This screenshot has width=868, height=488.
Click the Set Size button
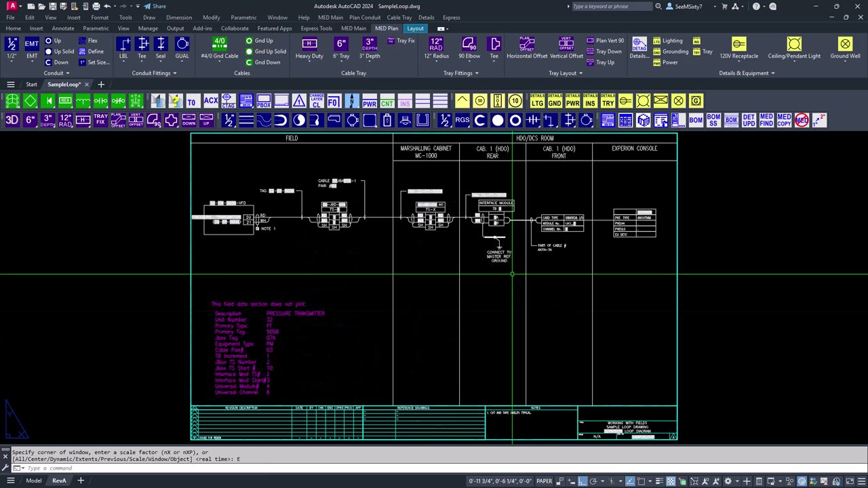(x=94, y=62)
